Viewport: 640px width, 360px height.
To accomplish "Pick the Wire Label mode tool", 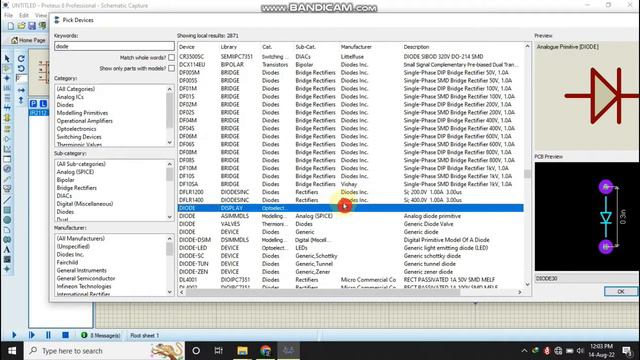I will (x=7, y=88).
